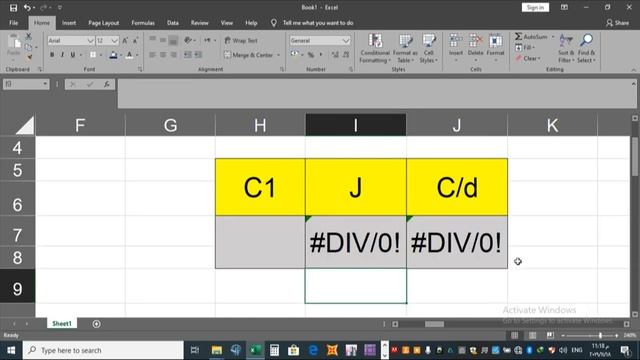Viewport: 640px width, 360px height.
Task: Toggle Middle Align for cell text
Action: click(x=163, y=40)
